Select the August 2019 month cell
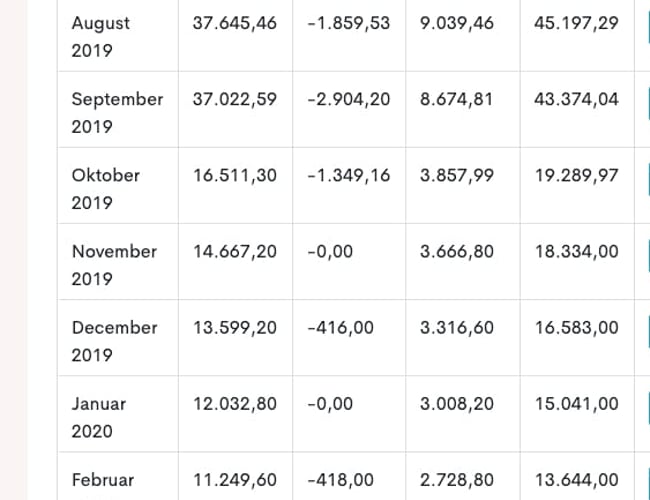Viewport: 650px width, 500px height. [x=101, y=36]
